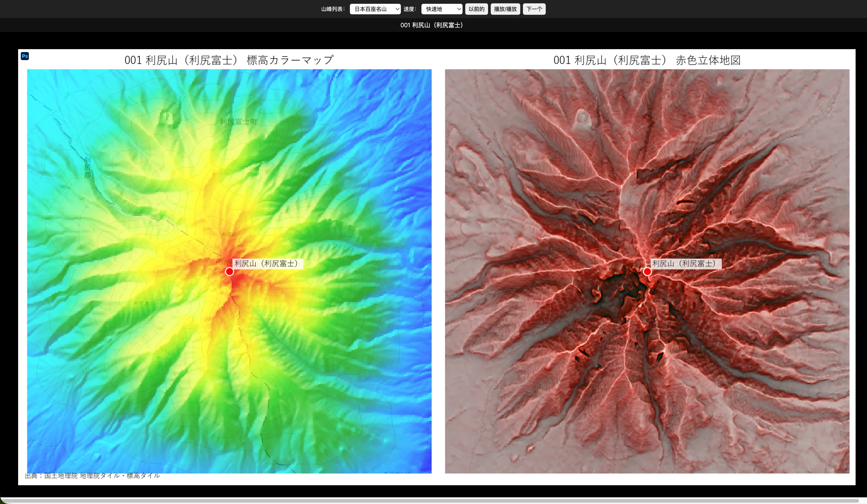
Task: Click the 山峰列表 label
Action: pyautogui.click(x=333, y=9)
